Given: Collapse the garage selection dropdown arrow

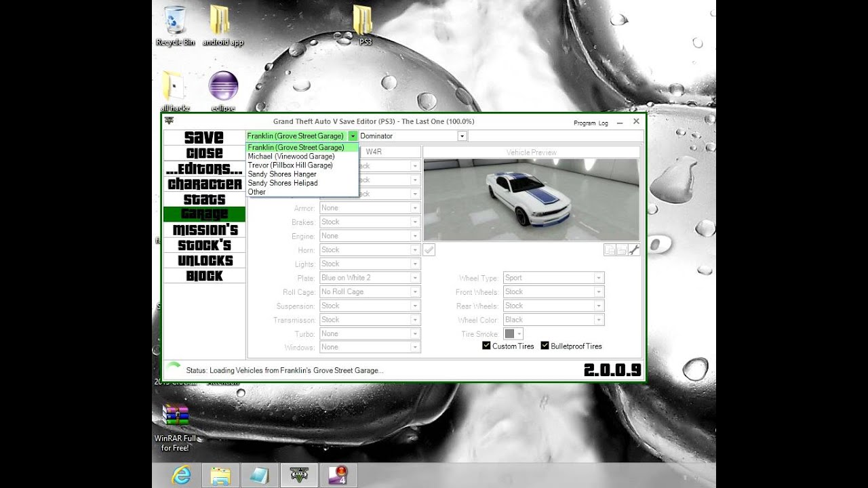Looking at the screenshot, I should [x=353, y=136].
